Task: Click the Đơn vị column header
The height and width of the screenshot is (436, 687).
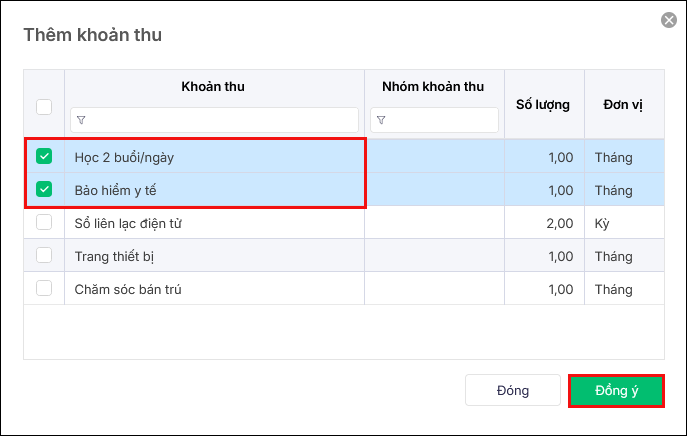Action: (623, 104)
